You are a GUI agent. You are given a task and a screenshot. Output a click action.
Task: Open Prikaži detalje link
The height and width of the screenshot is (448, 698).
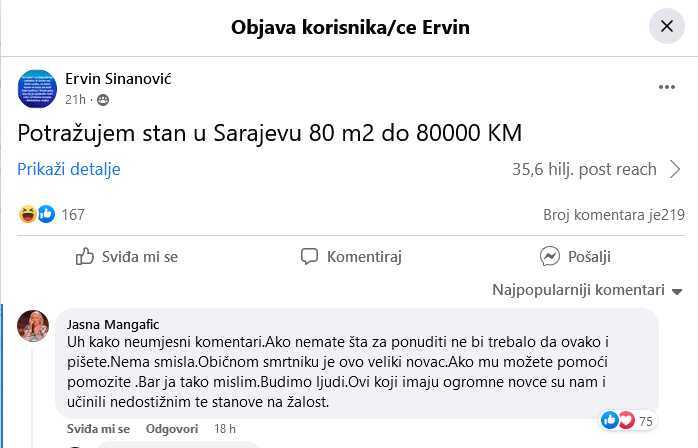[x=69, y=169]
